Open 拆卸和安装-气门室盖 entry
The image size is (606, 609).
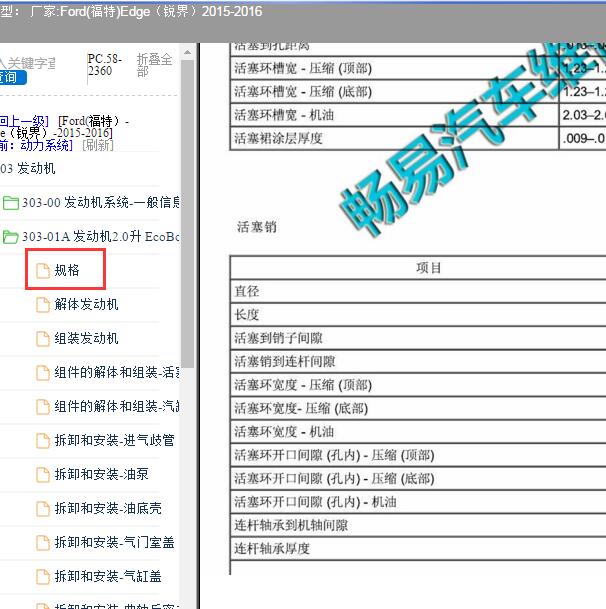pyautogui.click(x=115, y=542)
